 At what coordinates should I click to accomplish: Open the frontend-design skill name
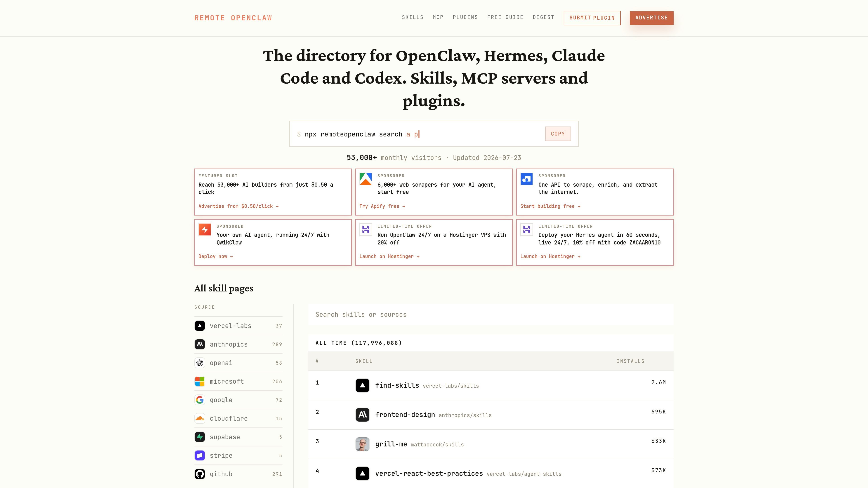[x=405, y=415]
